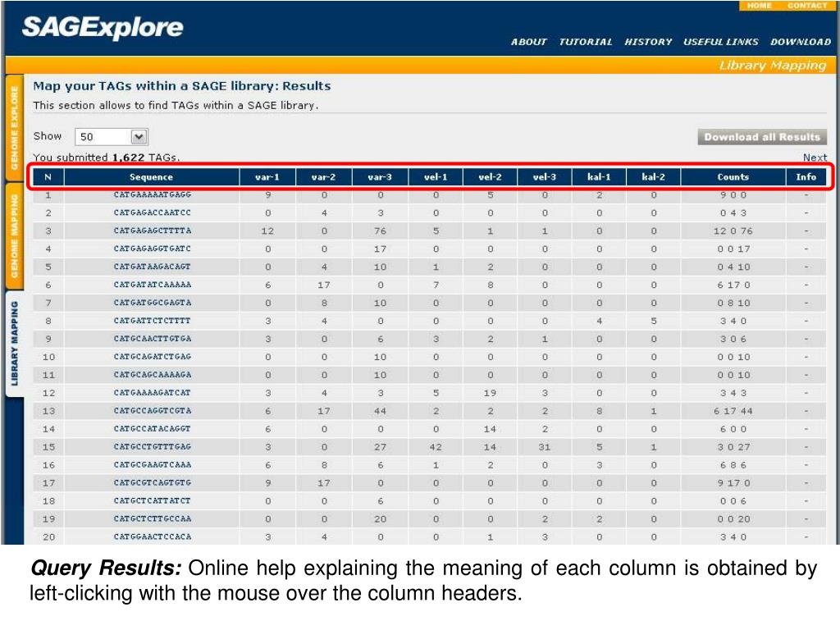Click the CONTACT button at top
Viewport: 840px width, 630px height.
[806, 6]
